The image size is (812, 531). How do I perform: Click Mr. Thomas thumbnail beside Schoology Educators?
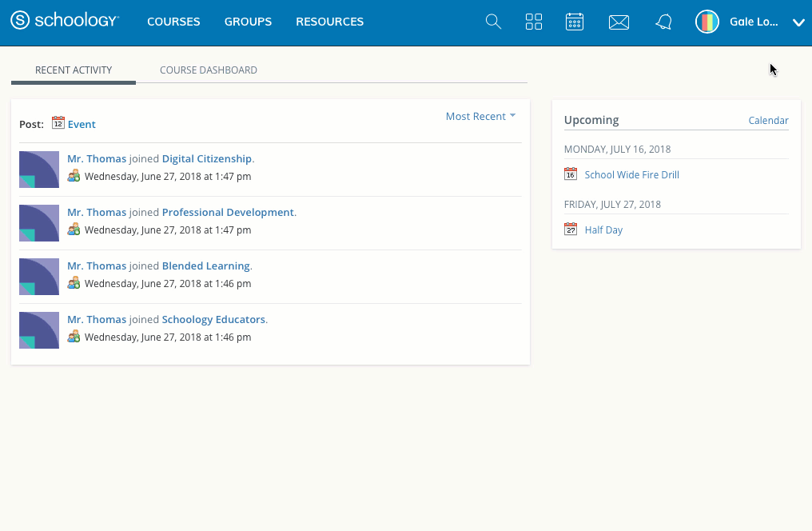tap(39, 329)
